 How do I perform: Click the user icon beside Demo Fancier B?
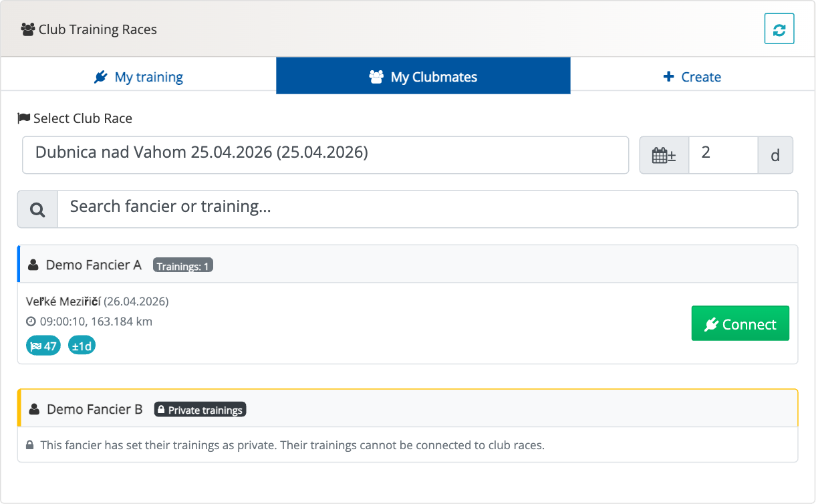point(34,410)
